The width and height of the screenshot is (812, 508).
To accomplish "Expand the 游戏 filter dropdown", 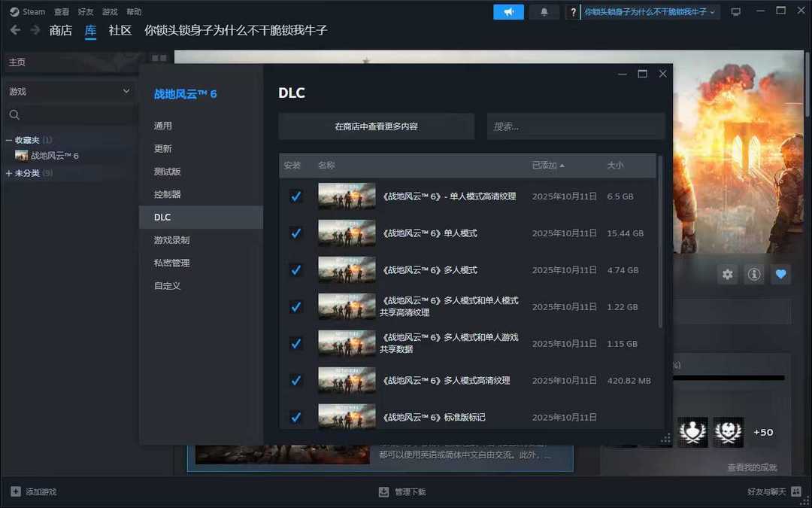I will (126, 91).
